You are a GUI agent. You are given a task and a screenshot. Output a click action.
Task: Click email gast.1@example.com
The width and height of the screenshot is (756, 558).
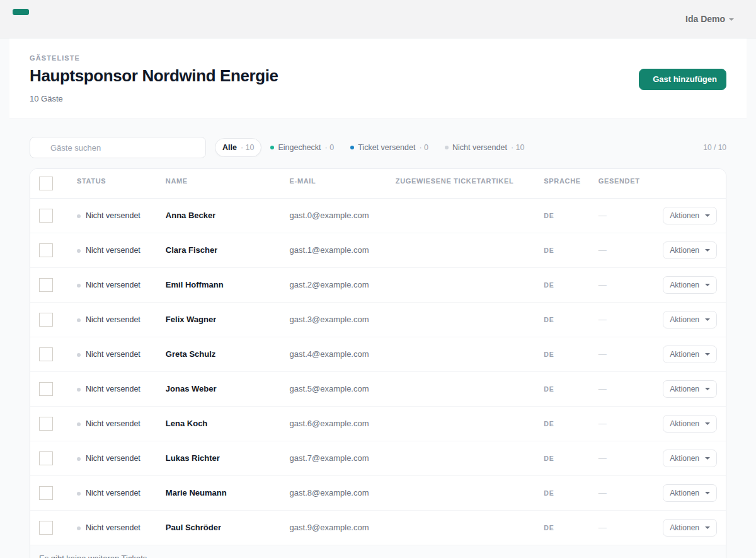click(329, 250)
